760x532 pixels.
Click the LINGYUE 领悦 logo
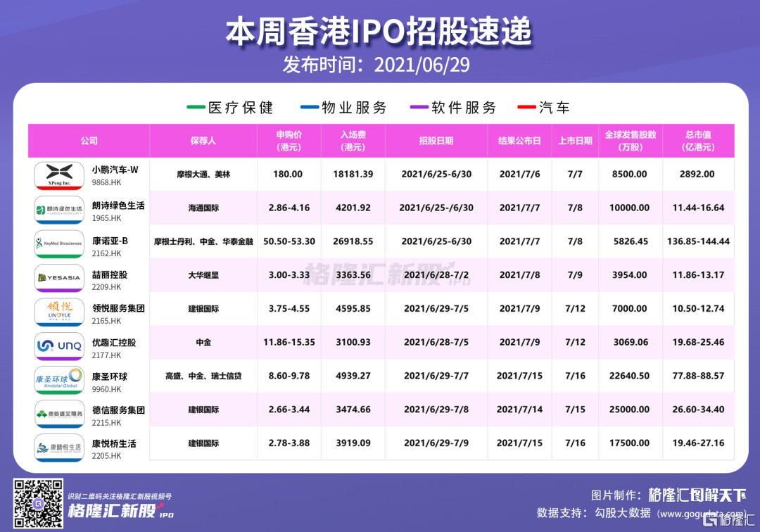(60, 310)
